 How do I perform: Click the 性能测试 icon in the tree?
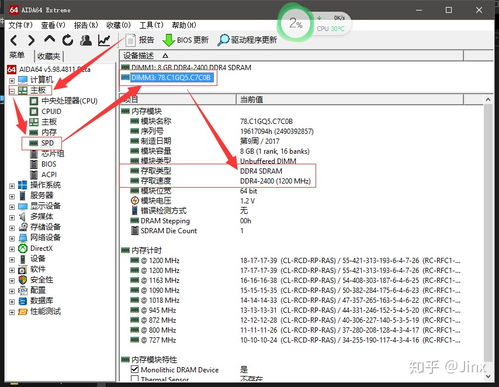pyautogui.click(x=23, y=312)
